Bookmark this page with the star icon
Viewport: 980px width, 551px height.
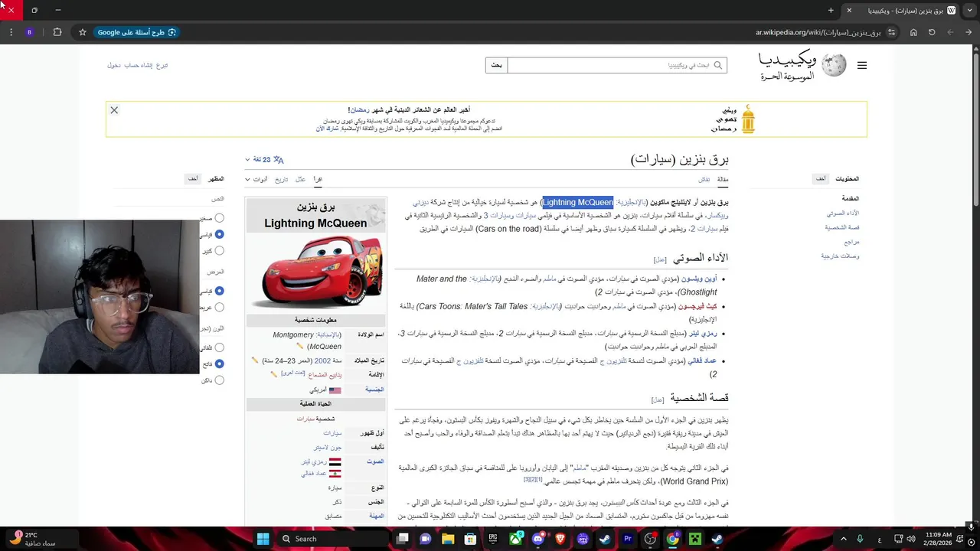click(83, 32)
